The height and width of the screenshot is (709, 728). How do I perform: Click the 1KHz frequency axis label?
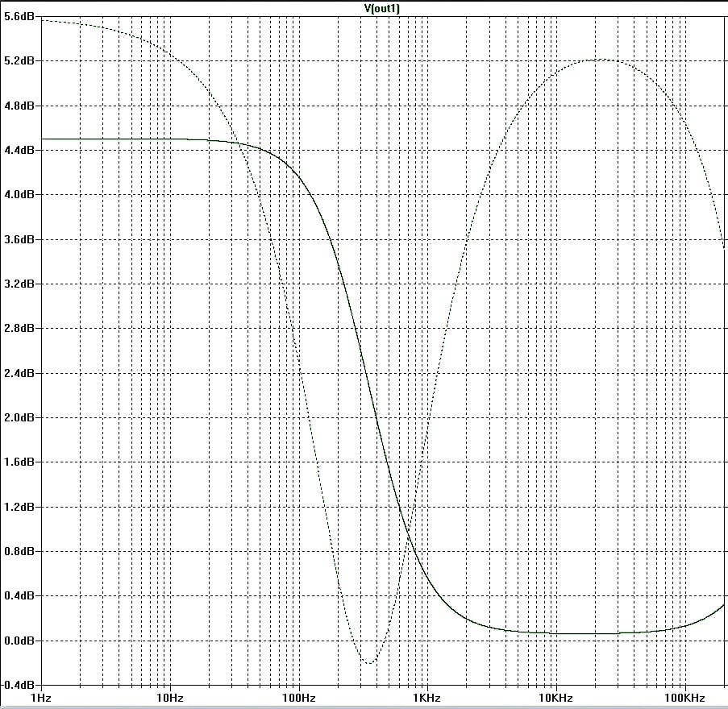(426, 698)
